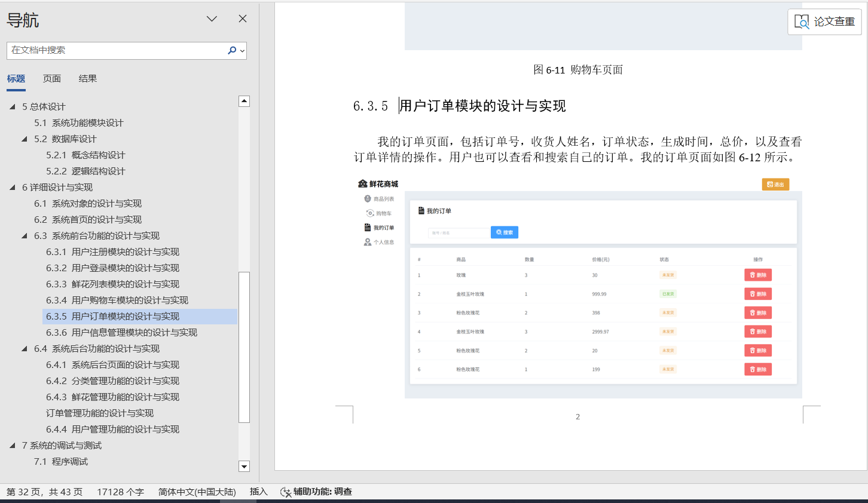Collapse the 5 总体设计 heading triangle

[13, 106]
